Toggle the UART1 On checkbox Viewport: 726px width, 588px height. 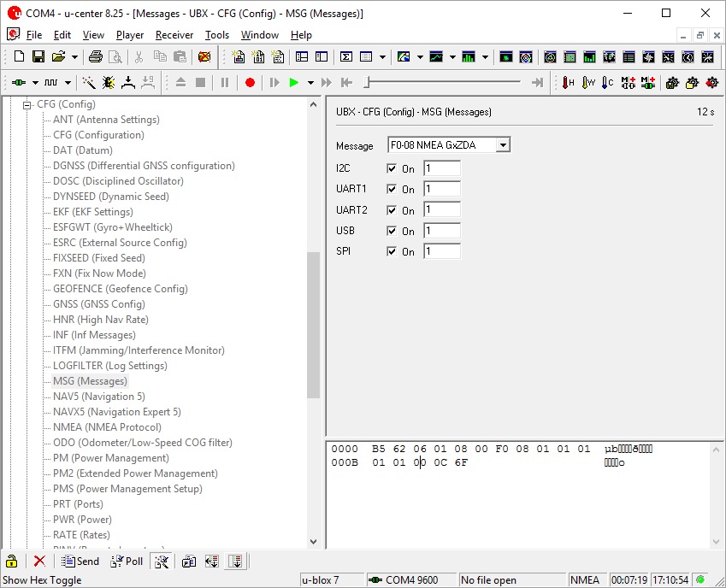(x=392, y=189)
